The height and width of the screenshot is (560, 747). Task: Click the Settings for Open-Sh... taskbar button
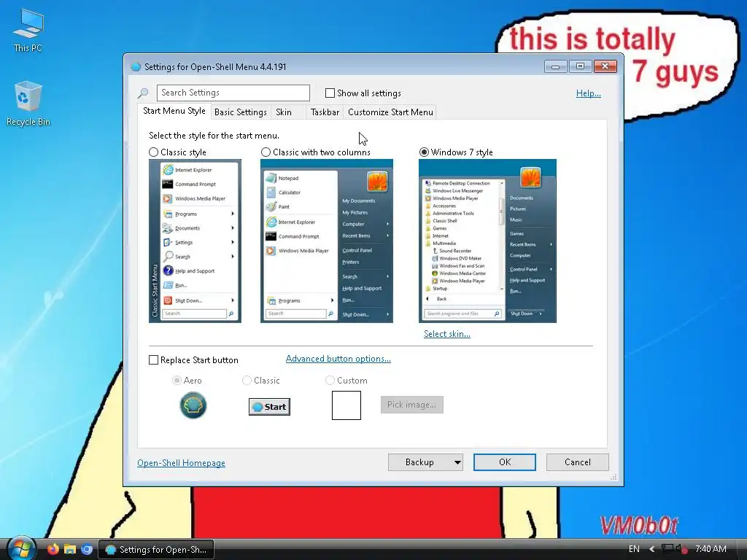156,550
